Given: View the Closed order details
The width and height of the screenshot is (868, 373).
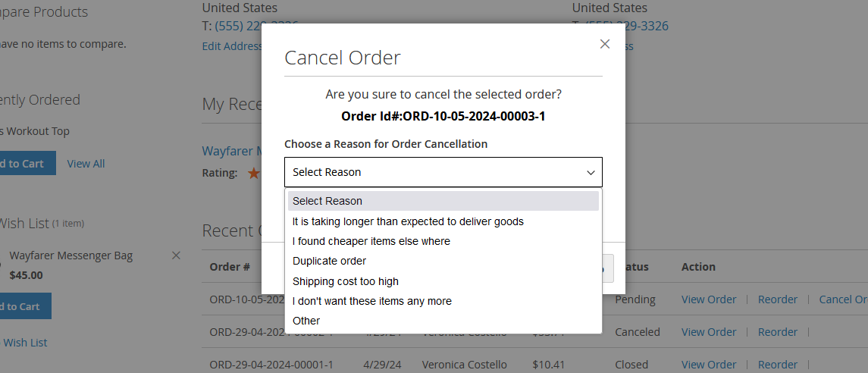Looking at the screenshot, I should click(x=708, y=365).
